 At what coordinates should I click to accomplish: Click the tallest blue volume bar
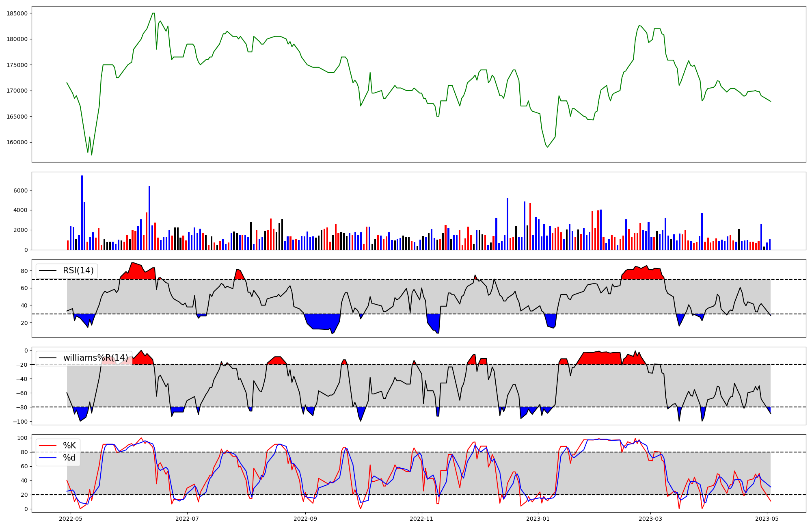(x=82, y=212)
